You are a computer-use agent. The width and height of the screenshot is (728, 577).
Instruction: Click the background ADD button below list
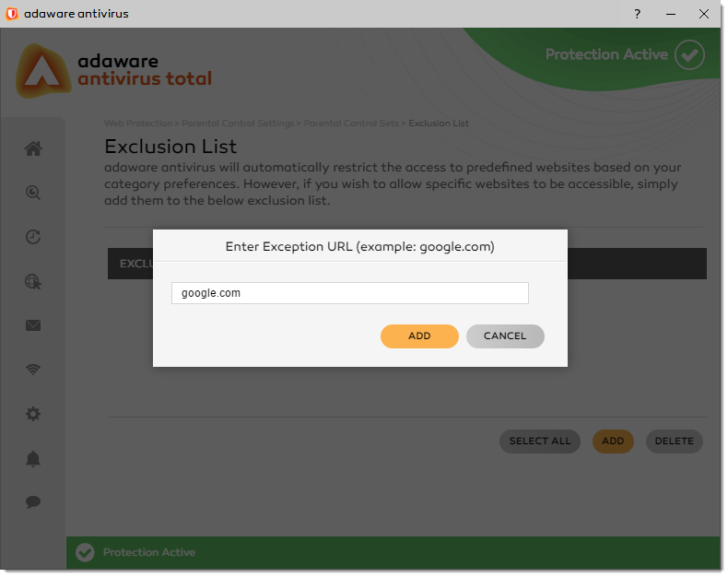coord(613,442)
